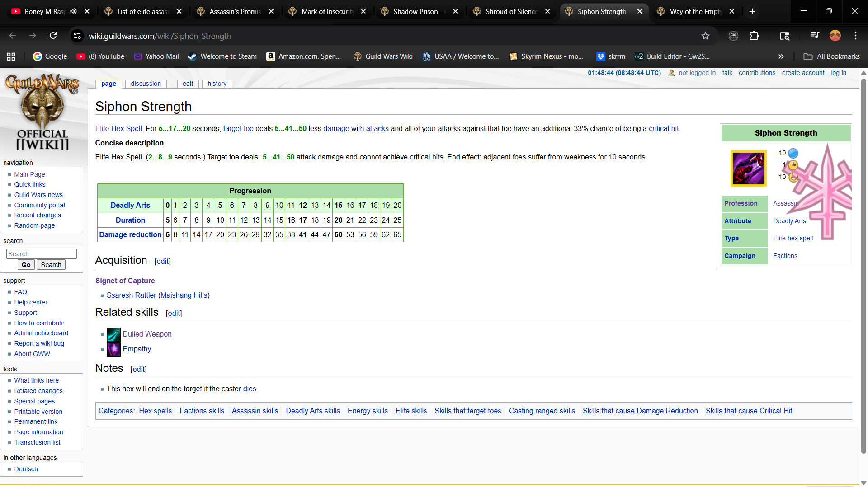Open the Yahoo Mail bookmark

(156, 56)
